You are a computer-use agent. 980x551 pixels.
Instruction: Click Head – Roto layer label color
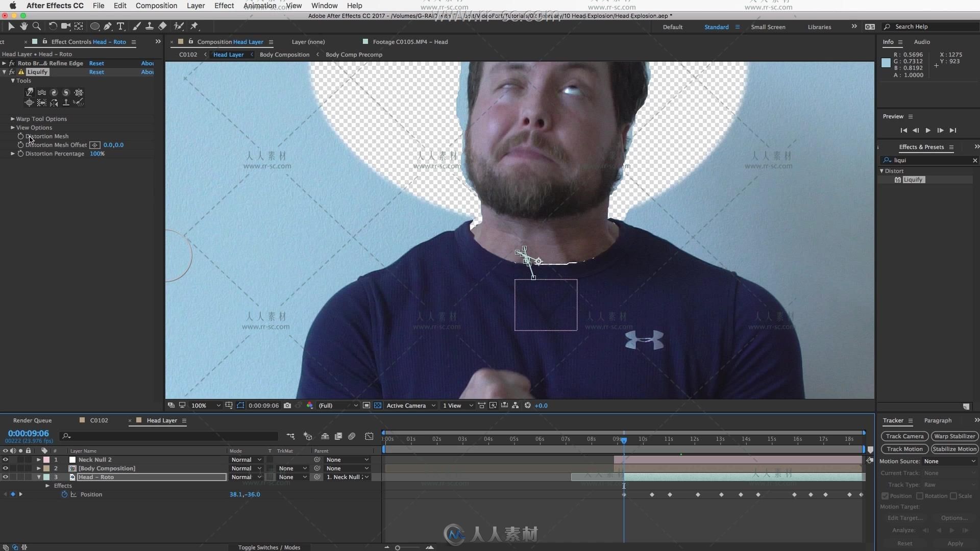coord(46,477)
